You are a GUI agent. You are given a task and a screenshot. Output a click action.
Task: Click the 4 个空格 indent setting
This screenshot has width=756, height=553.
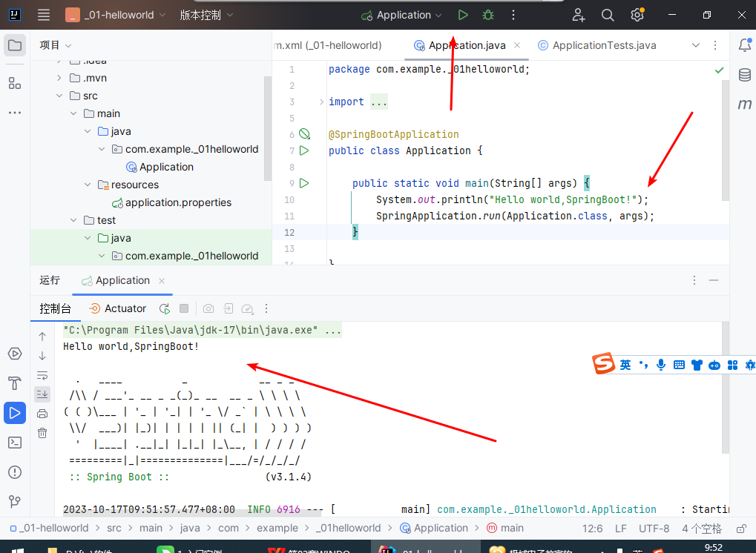coord(702,529)
